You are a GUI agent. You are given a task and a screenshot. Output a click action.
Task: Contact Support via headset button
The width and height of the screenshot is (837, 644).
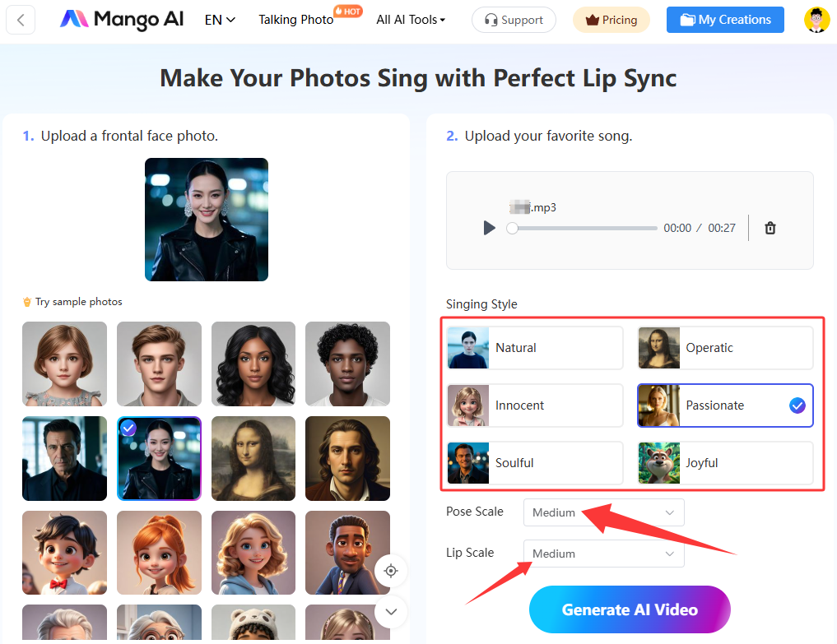point(514,20)
